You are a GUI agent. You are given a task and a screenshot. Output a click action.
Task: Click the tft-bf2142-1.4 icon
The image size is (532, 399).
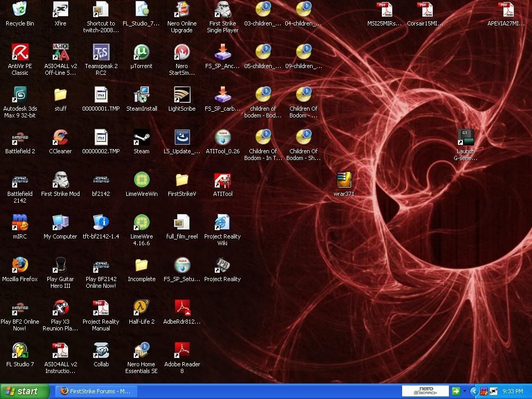[x=101, y=222]
